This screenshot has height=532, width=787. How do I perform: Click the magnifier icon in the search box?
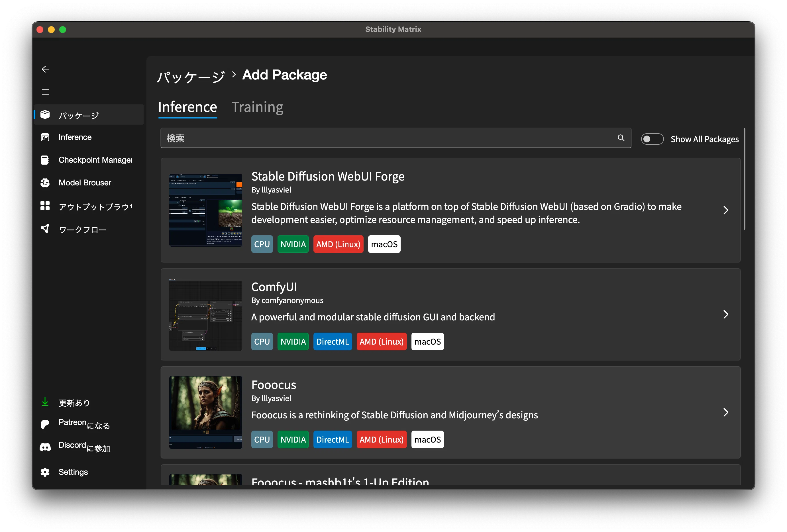pyautogui.click(x=621, y=138)
